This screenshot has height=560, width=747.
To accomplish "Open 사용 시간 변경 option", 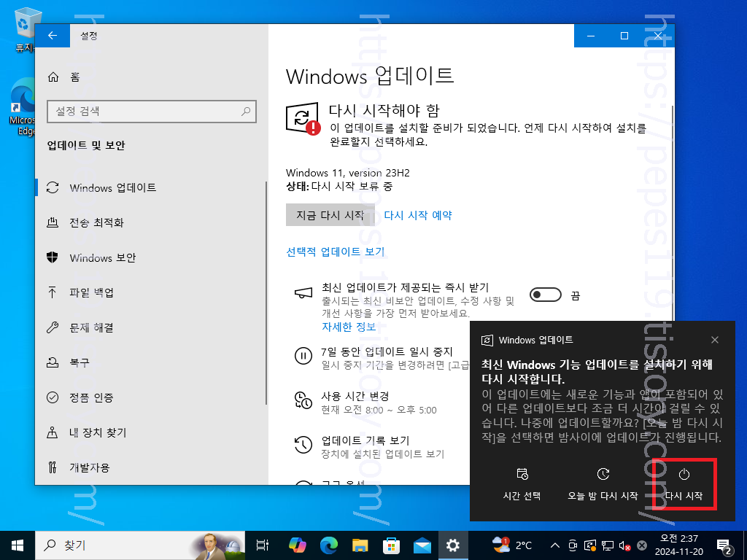I will coord(355,396).
